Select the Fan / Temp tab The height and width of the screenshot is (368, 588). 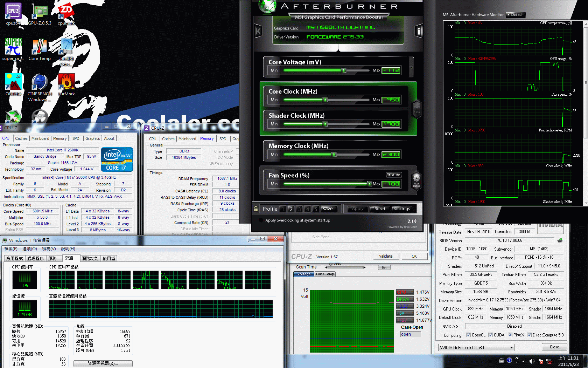[325, 274]
